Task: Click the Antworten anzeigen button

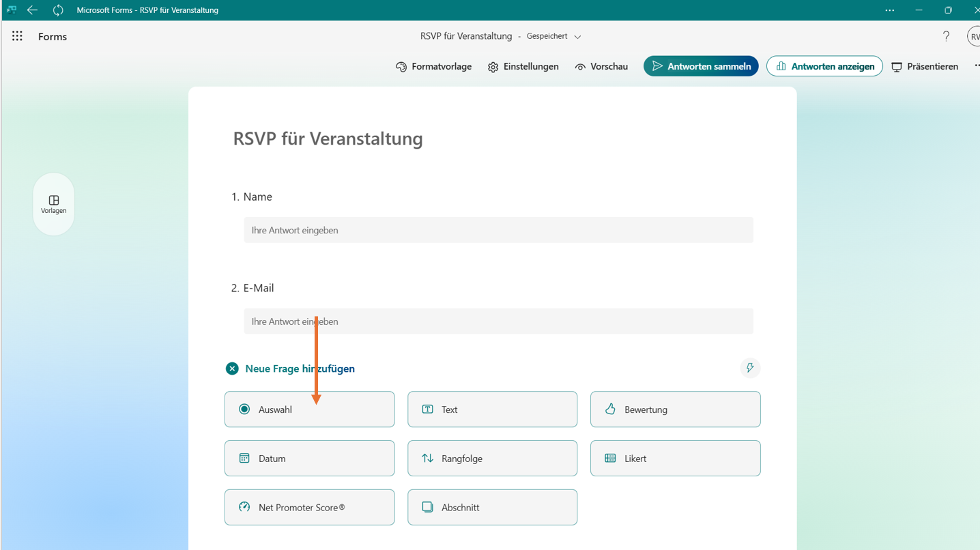Action: pyautogui.click(x=824, y=66)
